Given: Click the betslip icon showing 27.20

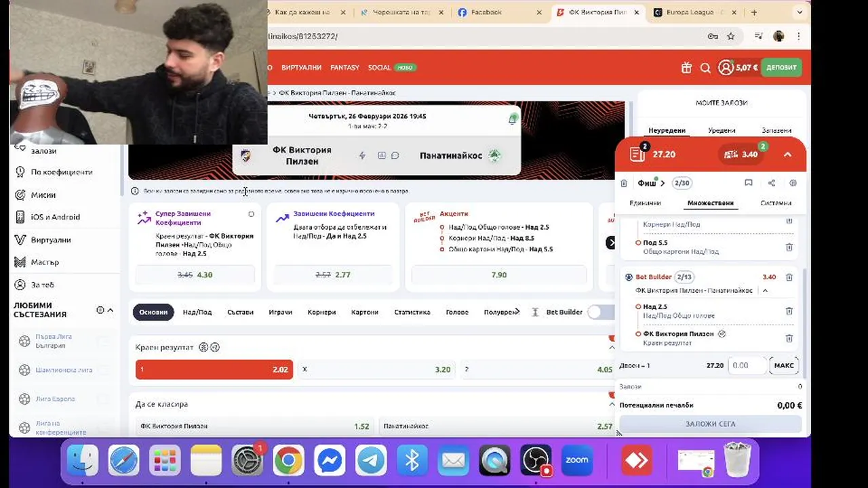Looking at the screenshot, I should tap(637, 154).
